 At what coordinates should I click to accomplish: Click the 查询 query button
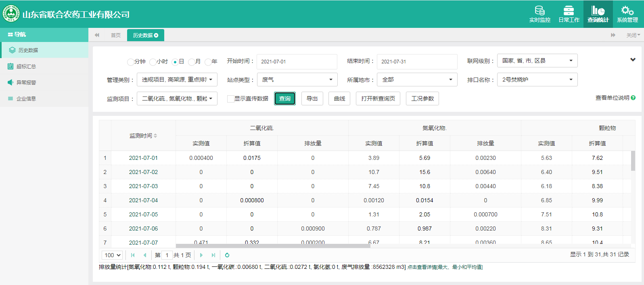[x=285, y=98]
